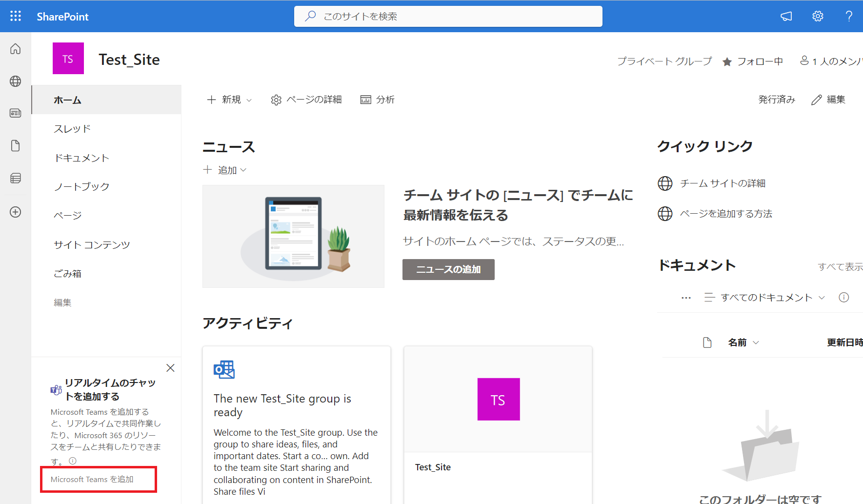This screenshot has width=863, height=504.
Task: Click the Microsoft Teams logo icon
Action: click(56, 390)
